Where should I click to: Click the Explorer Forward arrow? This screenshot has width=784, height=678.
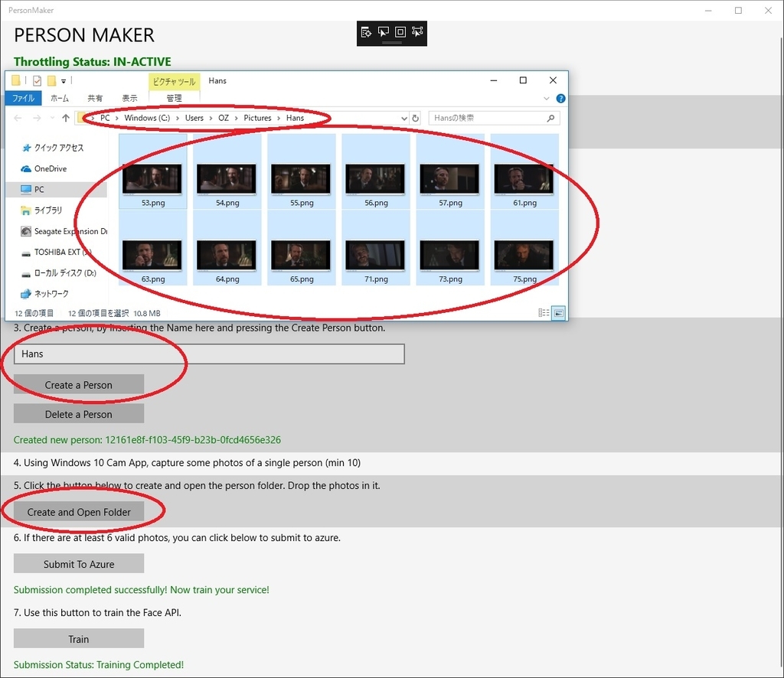[37, 118]
